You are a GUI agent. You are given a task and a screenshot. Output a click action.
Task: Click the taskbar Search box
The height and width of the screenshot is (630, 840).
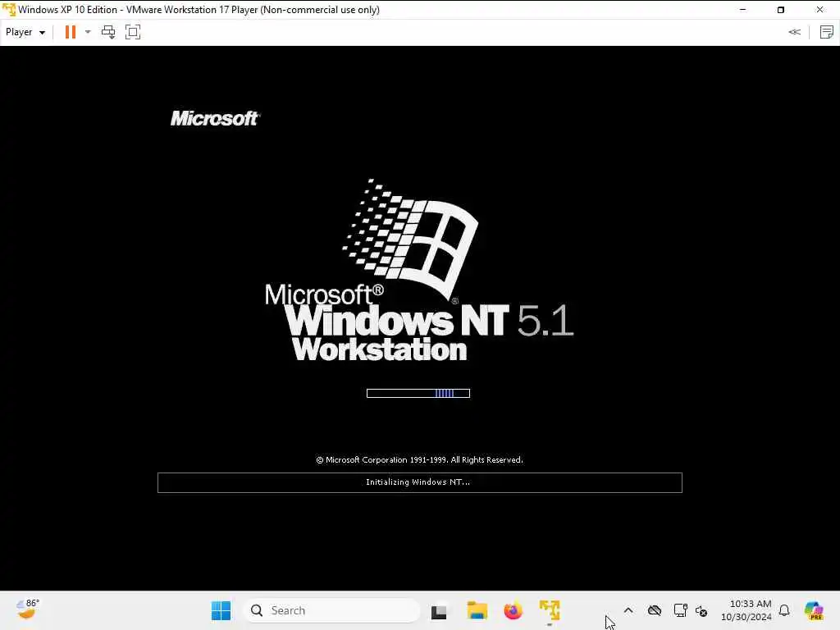click(x=331, y=610)
